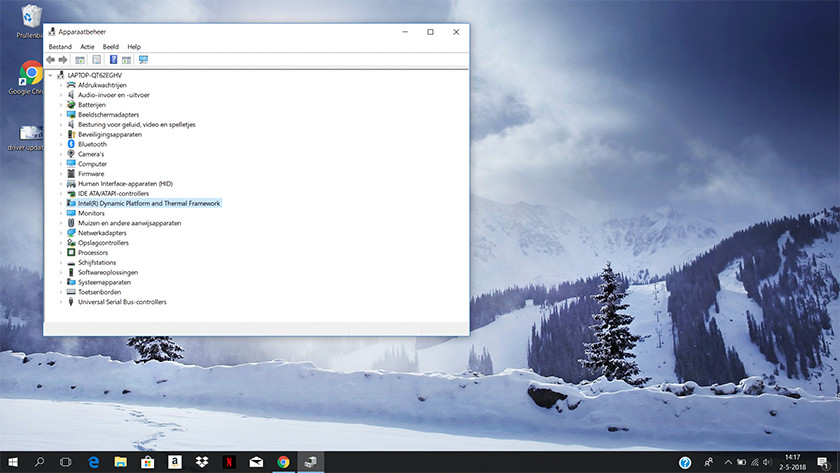Open the Actie menu
This screenshot has height=473, width=840.
pyautogui.click(x=87, y=47)
